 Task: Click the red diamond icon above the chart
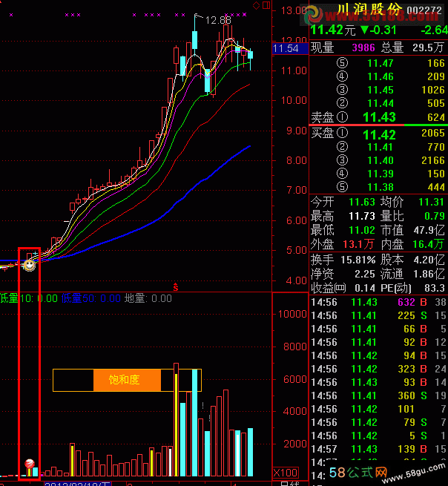pos(256,6)
